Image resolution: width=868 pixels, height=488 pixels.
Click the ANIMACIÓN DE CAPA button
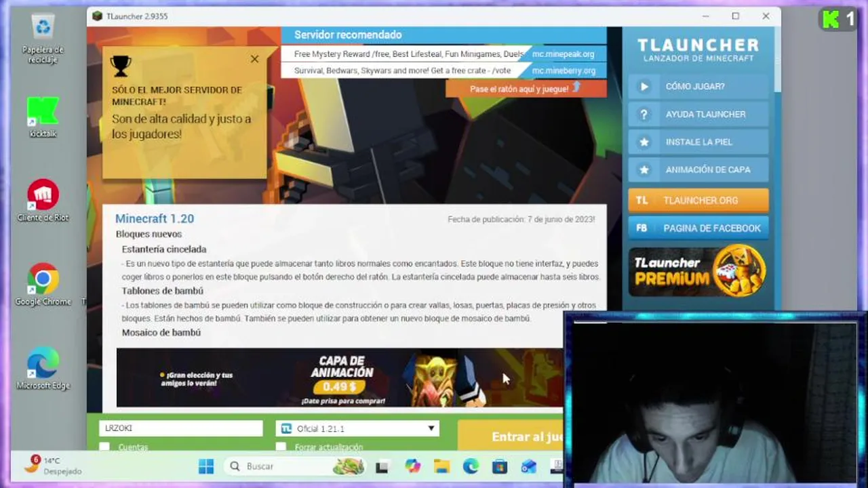click(698, 170)
